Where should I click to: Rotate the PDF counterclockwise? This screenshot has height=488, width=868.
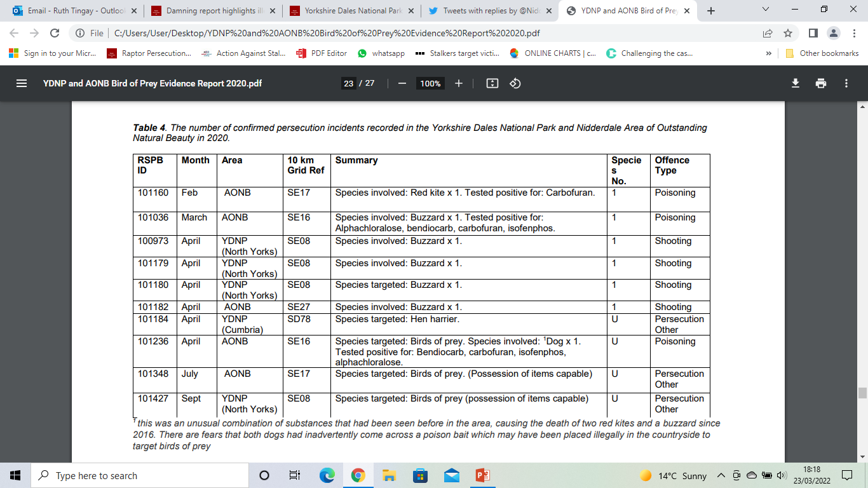pos(515,83)
